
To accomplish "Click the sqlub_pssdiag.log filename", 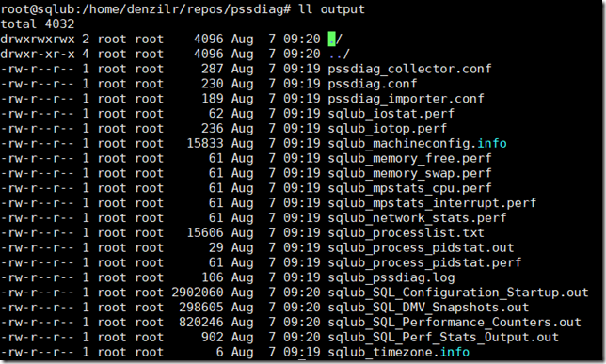I will (x=391, y=277).
